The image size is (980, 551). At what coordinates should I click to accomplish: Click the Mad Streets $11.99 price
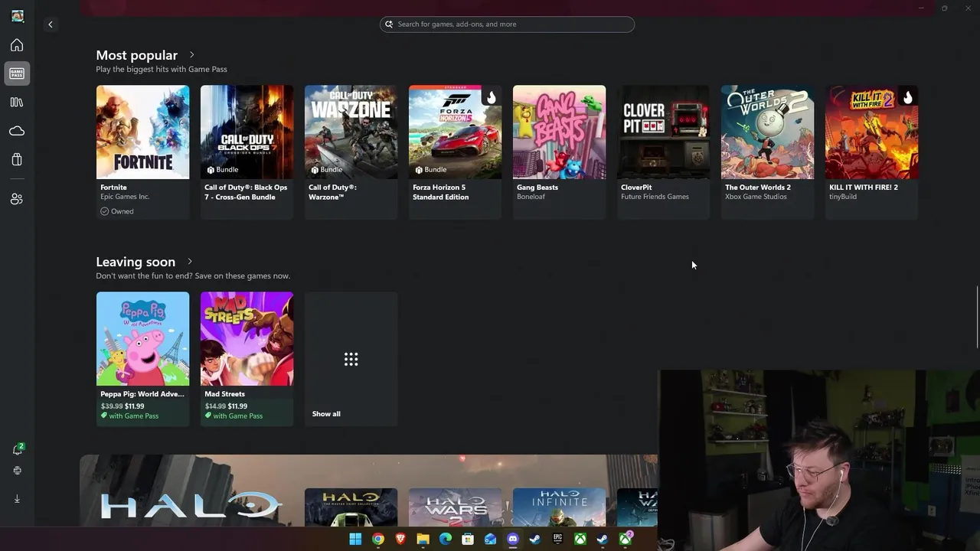point(237,406)
